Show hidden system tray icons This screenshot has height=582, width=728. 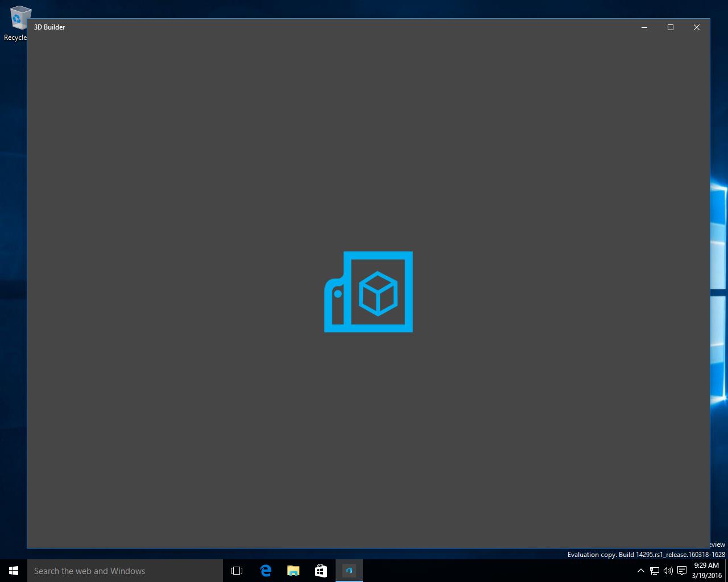641,571
